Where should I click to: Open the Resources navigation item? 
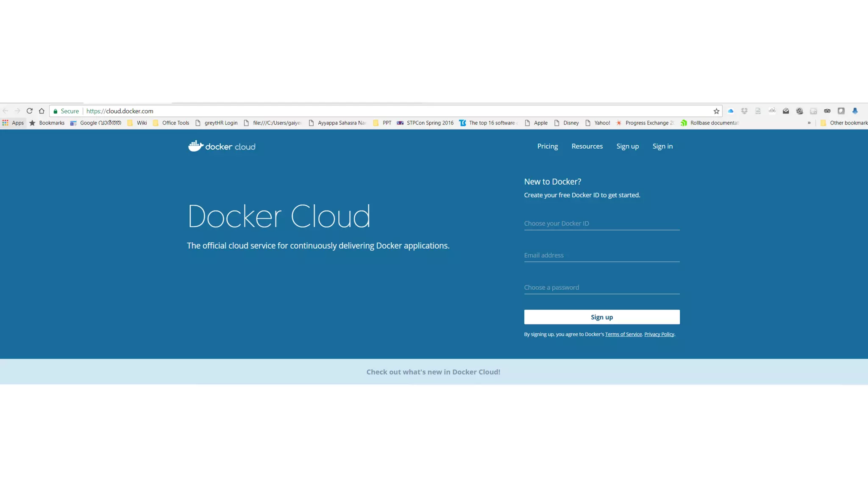pos(587,146)
